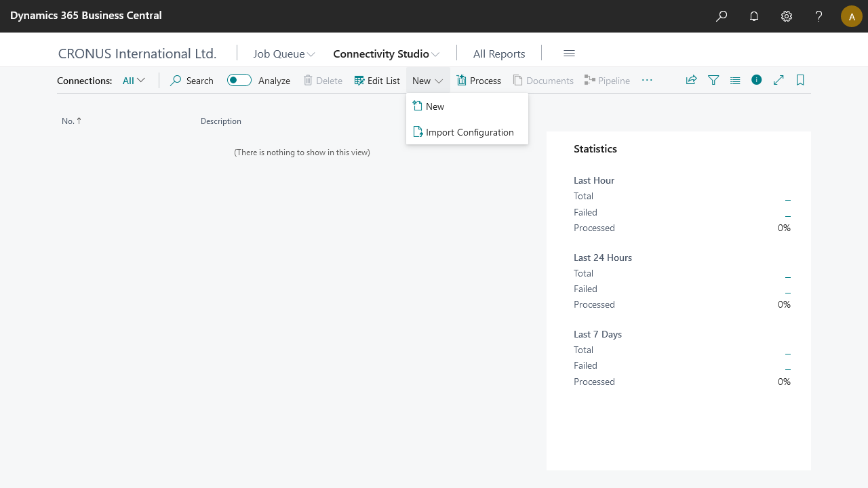Open the Last Hour Failed value
This screenshot has height=488, width=868.
point(788,212)
